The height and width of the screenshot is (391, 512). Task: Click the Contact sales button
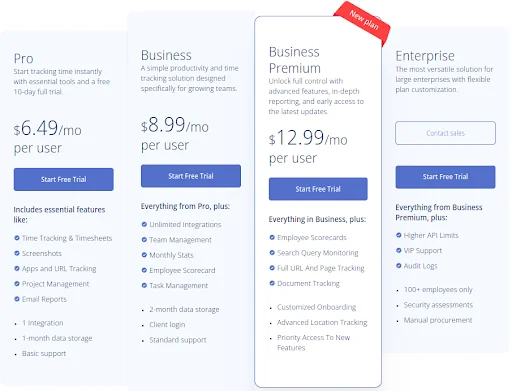point(445,133)
